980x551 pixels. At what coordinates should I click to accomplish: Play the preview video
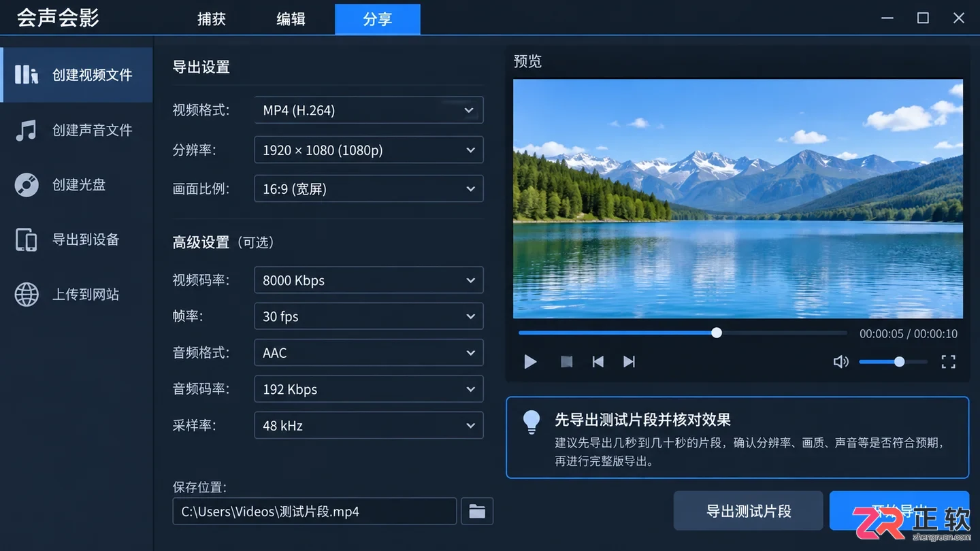click(x=530, y=362)
